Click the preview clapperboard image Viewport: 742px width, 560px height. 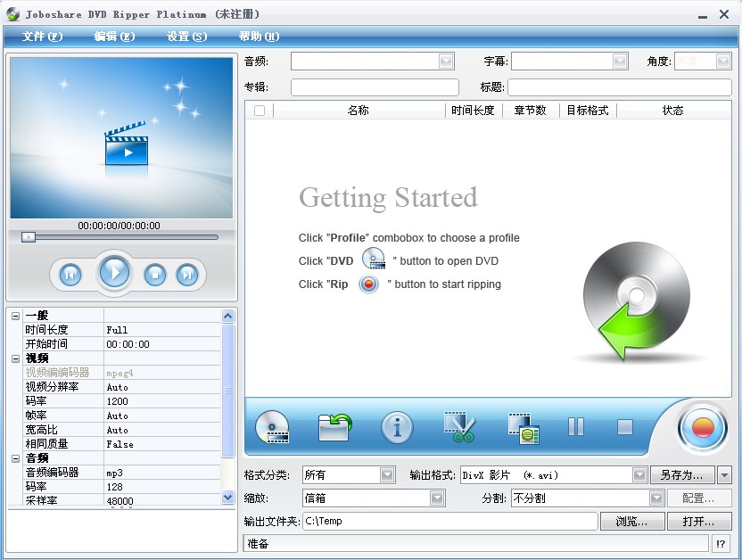(x=126, y=143)
